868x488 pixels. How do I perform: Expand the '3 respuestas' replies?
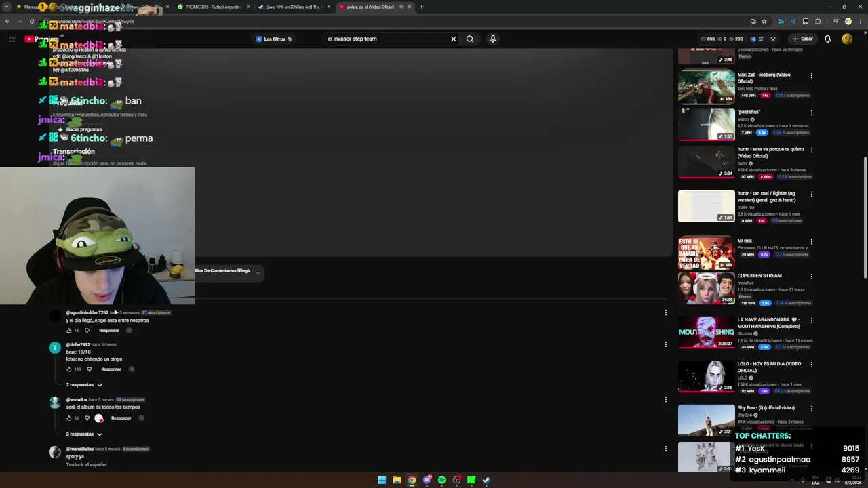(84, 434)
